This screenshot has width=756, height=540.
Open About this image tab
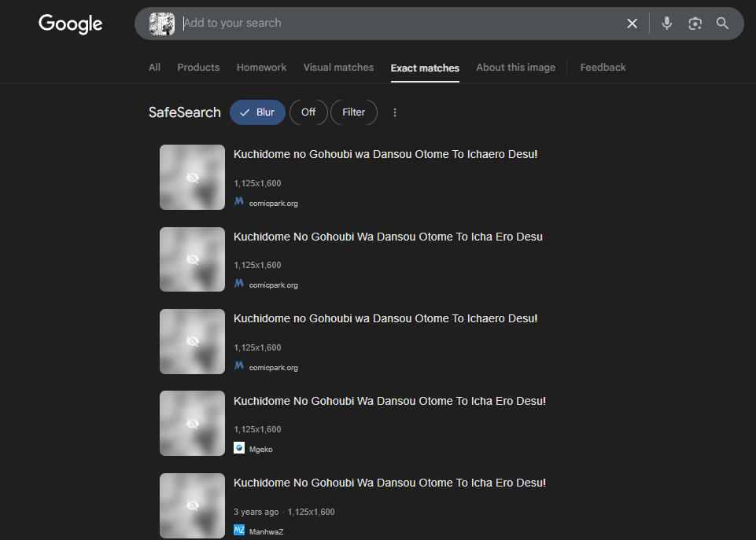click(516, 68)
